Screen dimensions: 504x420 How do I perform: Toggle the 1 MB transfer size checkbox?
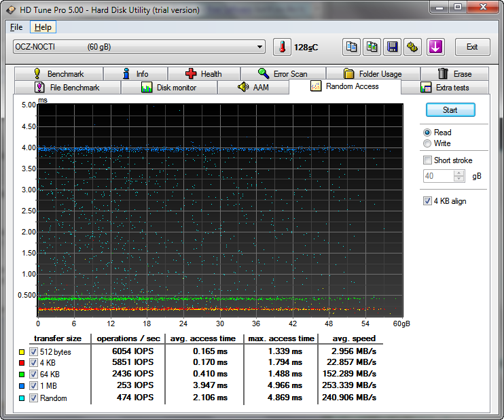(33, 385)
